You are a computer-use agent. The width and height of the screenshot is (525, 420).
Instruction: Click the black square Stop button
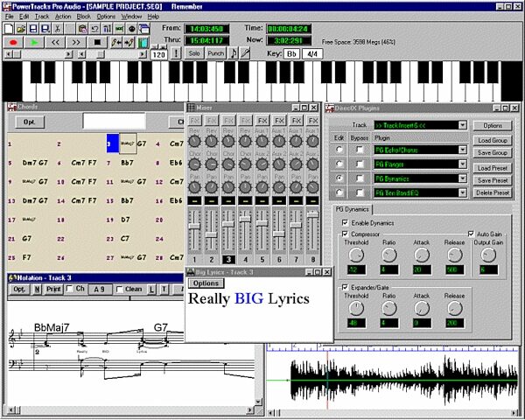(x=97, y=43)
